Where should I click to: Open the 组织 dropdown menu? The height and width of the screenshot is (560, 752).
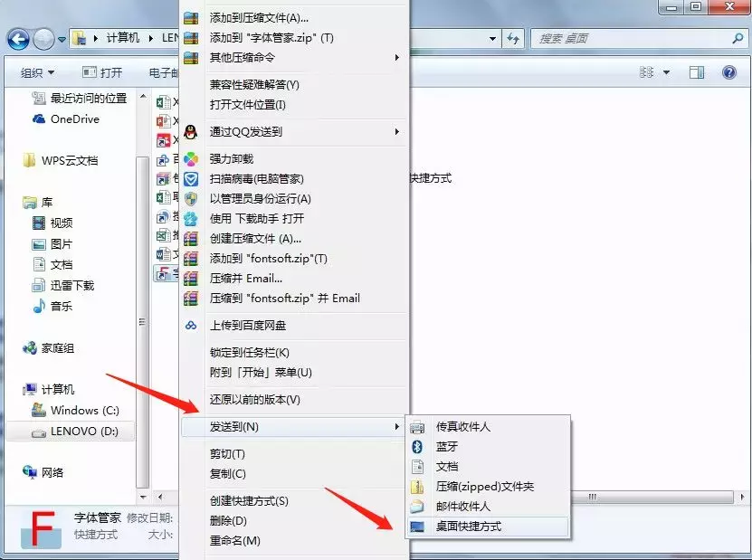tap(35, 72)
